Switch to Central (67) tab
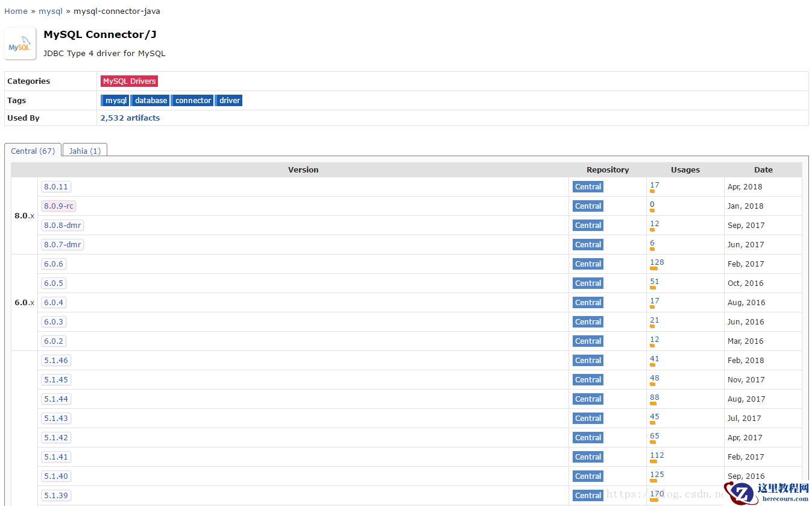Image resolution: width=812 pixels, height=506 pixels. [33, 151]
